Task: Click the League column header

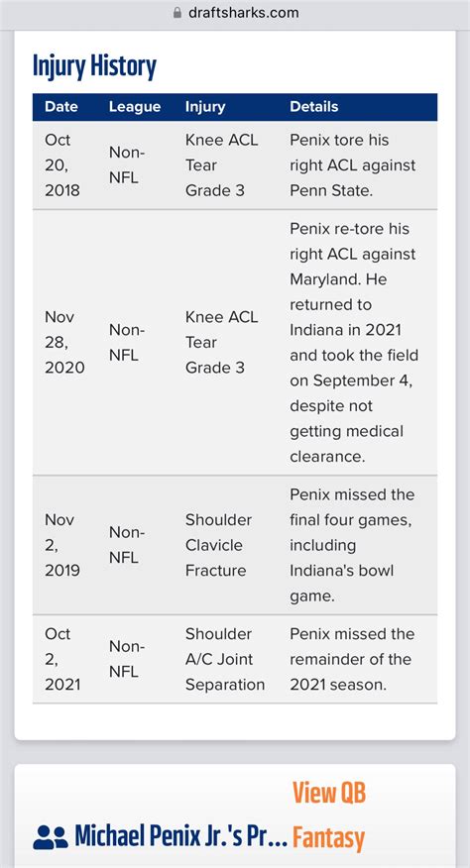Action: [135, 107]
